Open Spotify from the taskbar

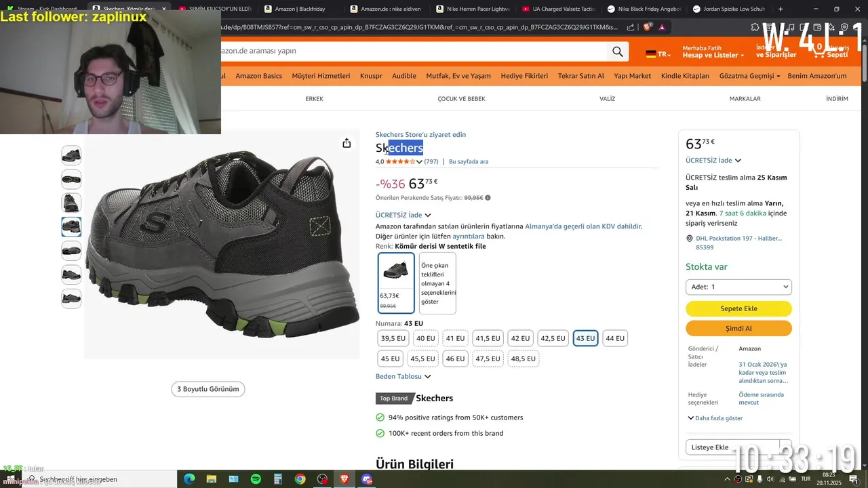coord(256,479)
